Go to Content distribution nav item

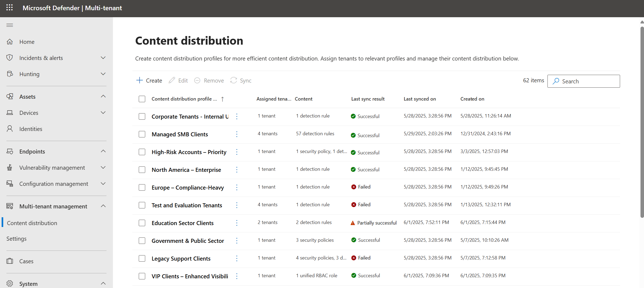click(32, 223)
